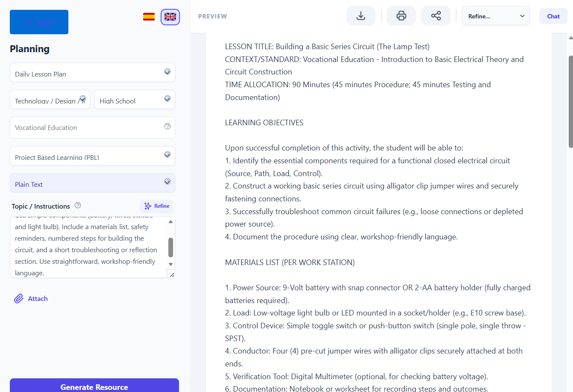Viewport: 573px width, 392px height.
Task: Select the English UK flag language
Action: coord(170,17)
